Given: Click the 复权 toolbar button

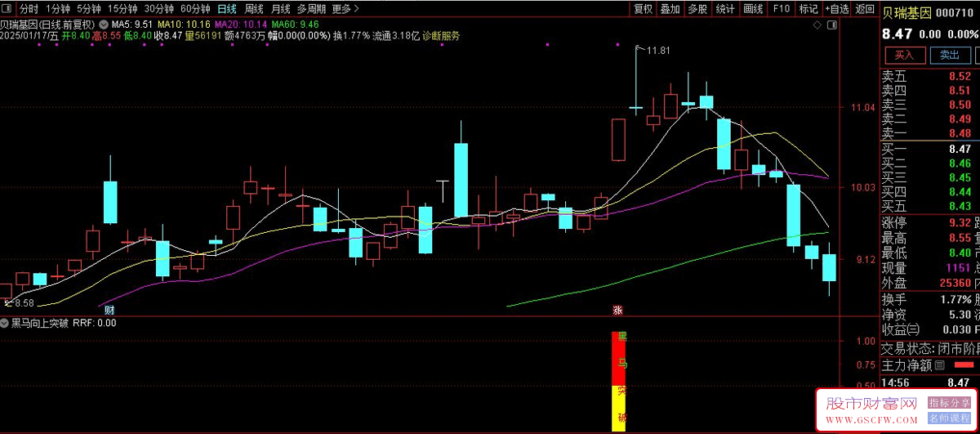Looking at the screenshot, I should point(644,9).
